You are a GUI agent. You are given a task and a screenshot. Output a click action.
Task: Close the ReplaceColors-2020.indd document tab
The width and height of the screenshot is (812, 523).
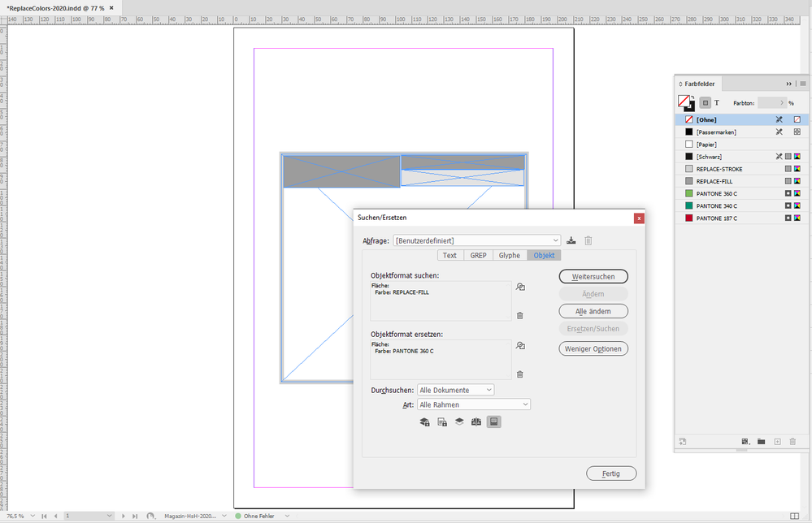[111, 8]
